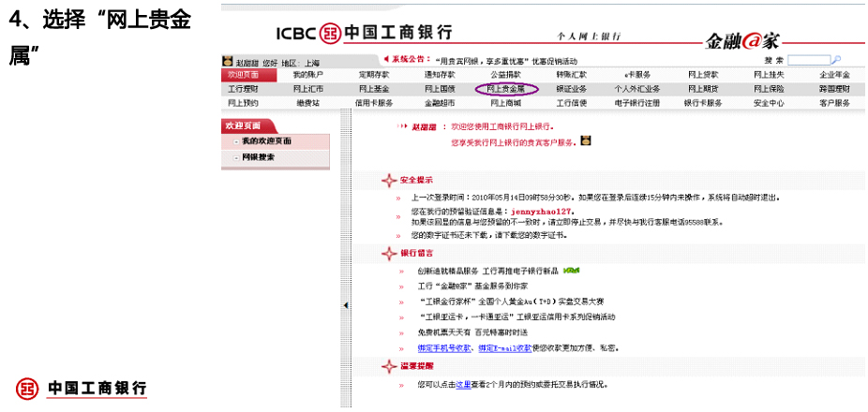Screen dimensions: 868x412
Task: Open 定期存款 menu
Action: point(374,75)
